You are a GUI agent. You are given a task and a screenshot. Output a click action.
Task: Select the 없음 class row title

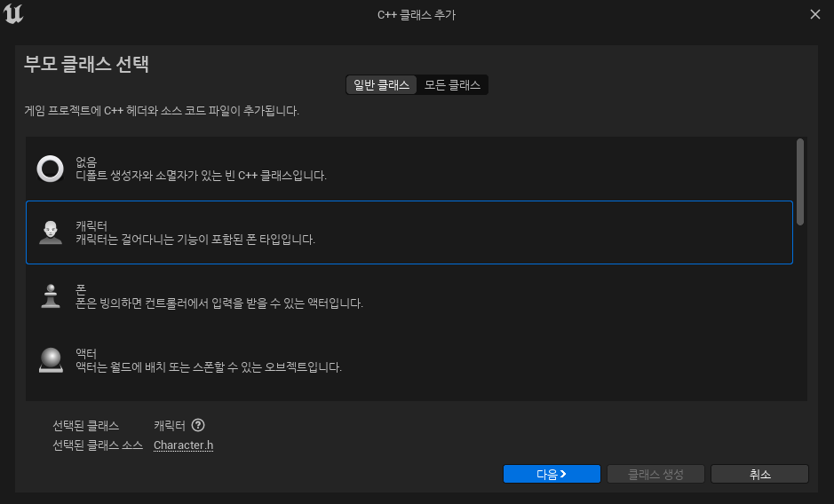click(86, 161)
